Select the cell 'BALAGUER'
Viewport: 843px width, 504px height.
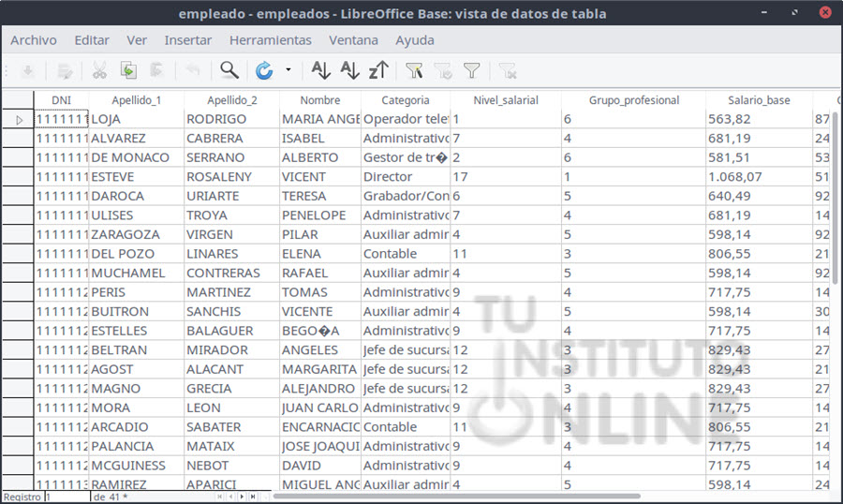[231, 331]
